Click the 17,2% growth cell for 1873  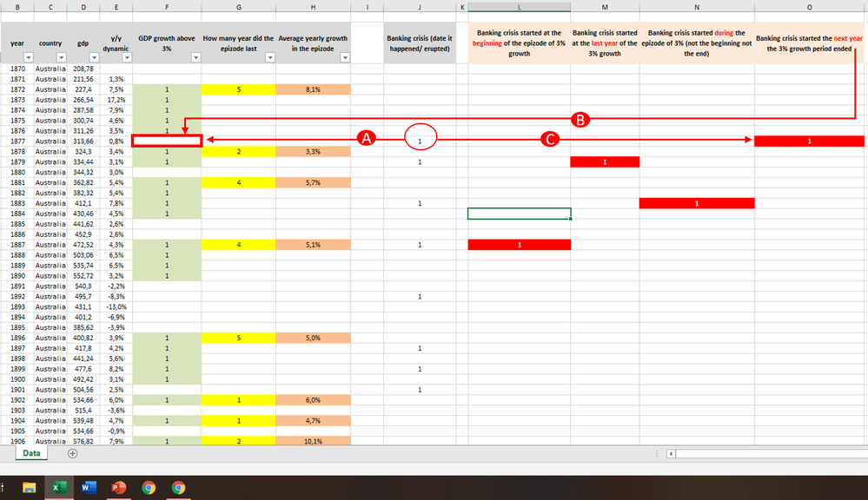coord(116,100)
